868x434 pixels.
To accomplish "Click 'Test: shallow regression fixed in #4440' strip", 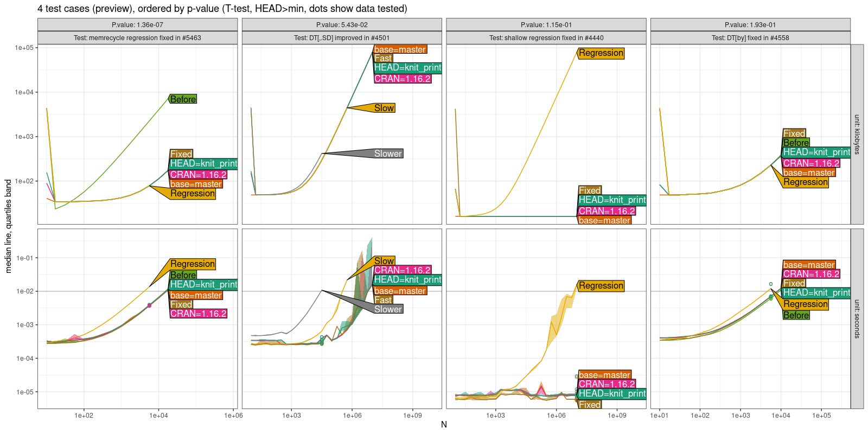I will point(546,38).
